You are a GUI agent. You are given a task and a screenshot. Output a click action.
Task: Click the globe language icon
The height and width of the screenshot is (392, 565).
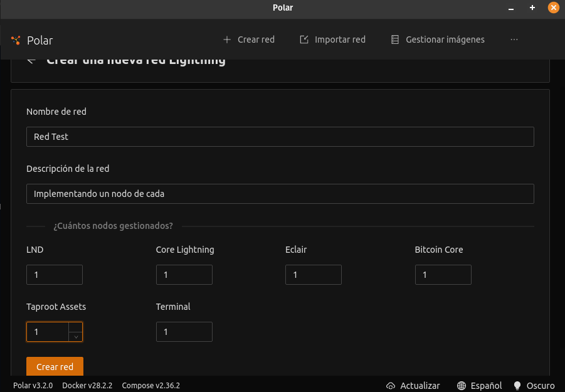coord(462,386)
